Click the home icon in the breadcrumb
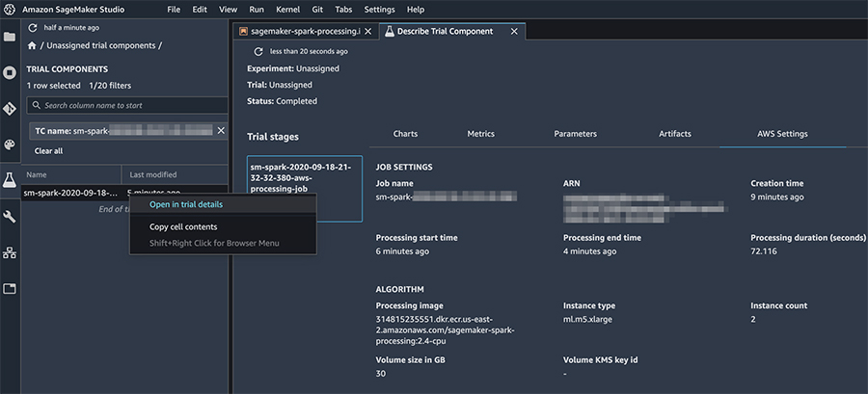Image resolution: width=868 pixels, height=394 pixels. [32, 45]
